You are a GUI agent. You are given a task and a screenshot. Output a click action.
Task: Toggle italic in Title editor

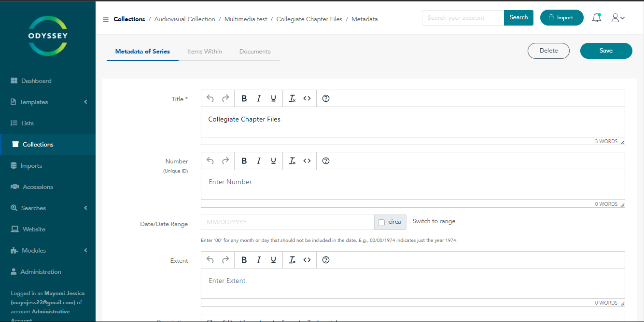pyautogui.click(x=259, y=98)
